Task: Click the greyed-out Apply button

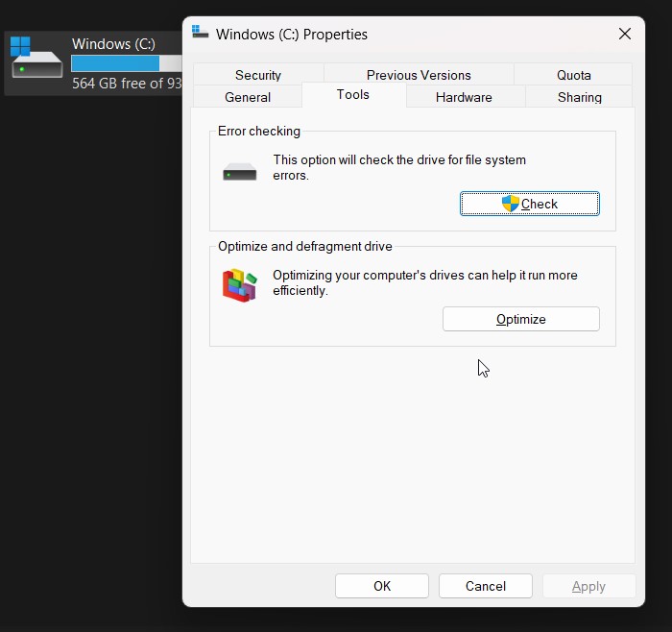Action: click(x=588, y=586)
